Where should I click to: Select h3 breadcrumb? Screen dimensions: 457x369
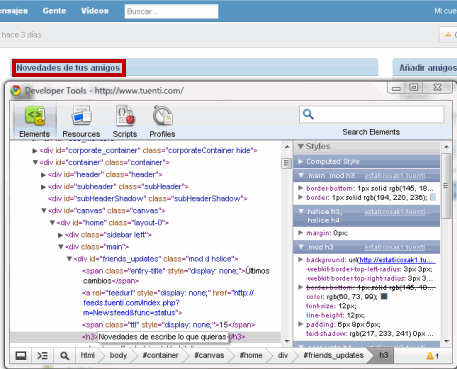(384, 356)
